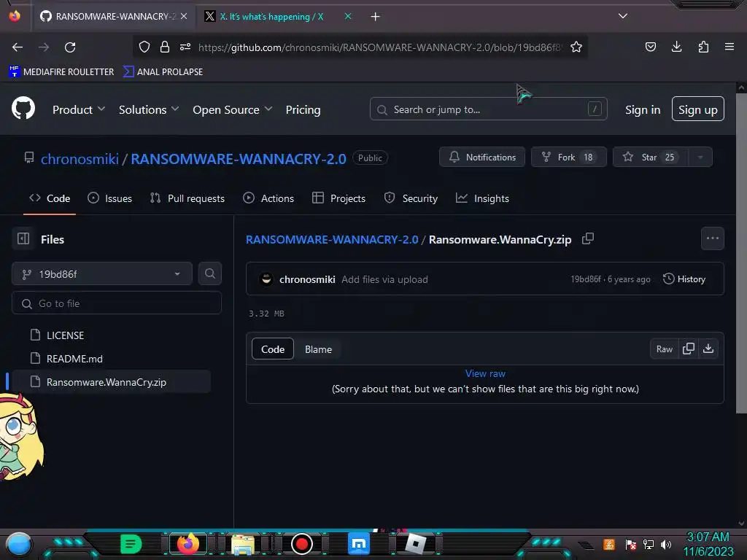Open the 19bd86f branch selector dropdown
Screen dimensions: 747x560
click(x=102, y=274)
